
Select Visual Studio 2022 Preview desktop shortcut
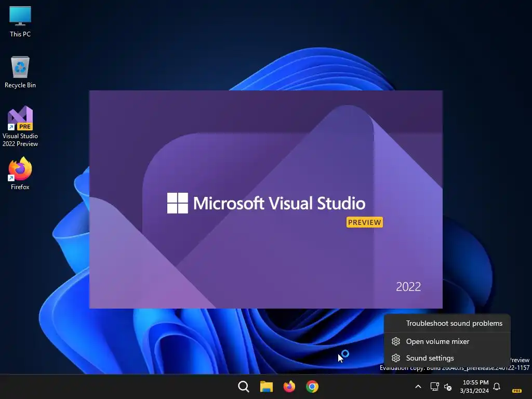pyautogui.click(x=20, y=126)
